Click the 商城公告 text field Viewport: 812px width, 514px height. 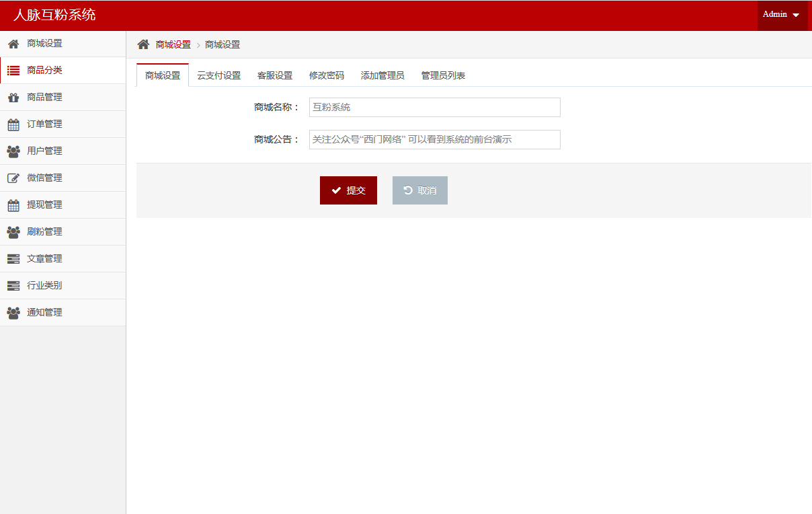pyautogui.click(x=434, y=140)
